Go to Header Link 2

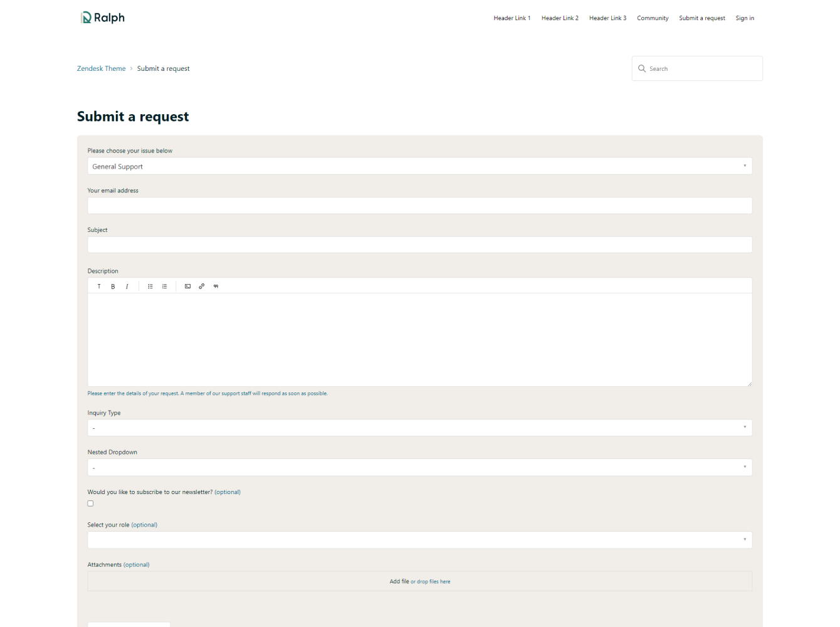click(x=560, y=18)
